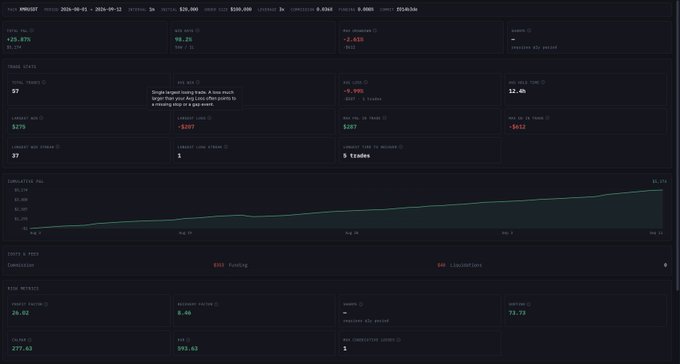Click the Longest Loss Streak info icon
The height and width of the screenshot is (364, 680).
pos(226,147)
